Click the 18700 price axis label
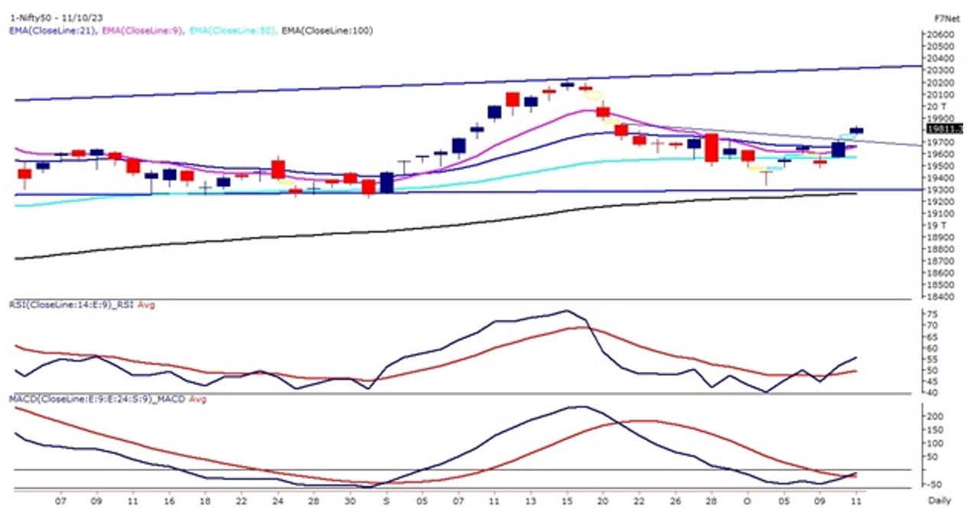Viewport: 980px width, 522px height. tap(942, 261)
